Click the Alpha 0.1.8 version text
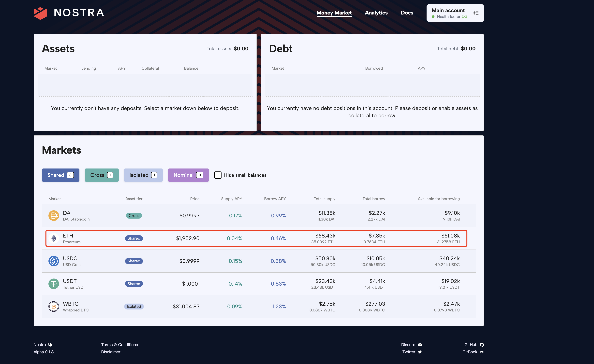Screen dimensions: 594x364 [x=44, y=352]
